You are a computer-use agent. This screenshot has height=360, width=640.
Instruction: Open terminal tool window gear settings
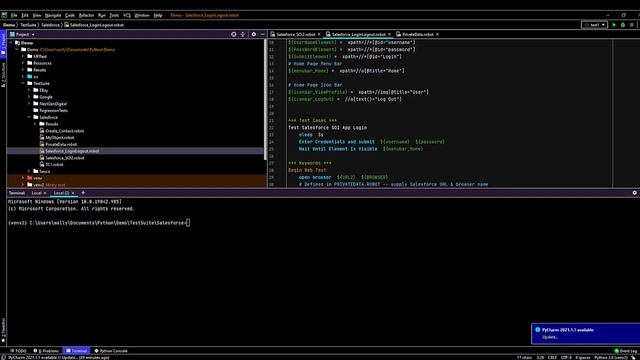(635, 193)
